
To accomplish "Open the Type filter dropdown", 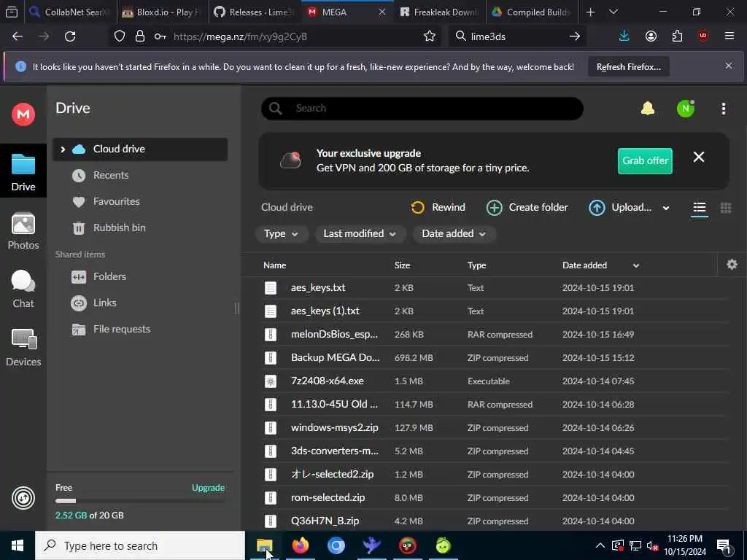I will pyautogui.click(x=282, y=234).
